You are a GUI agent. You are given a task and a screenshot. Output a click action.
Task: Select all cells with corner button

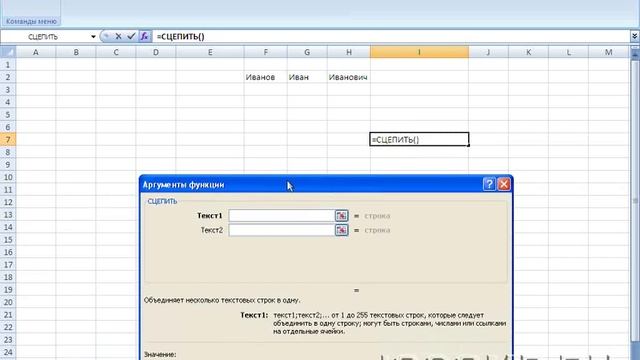[x=8, y=52]
